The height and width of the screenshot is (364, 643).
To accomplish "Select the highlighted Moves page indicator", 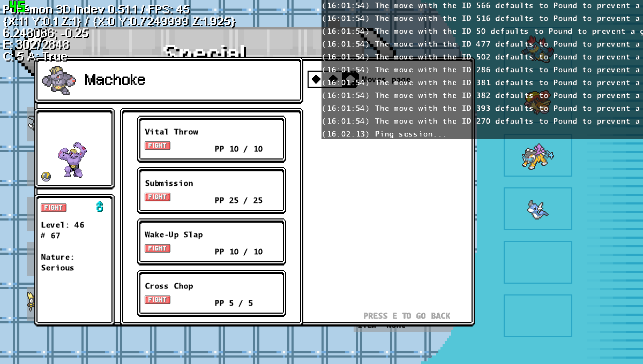I will pos(350,79).
